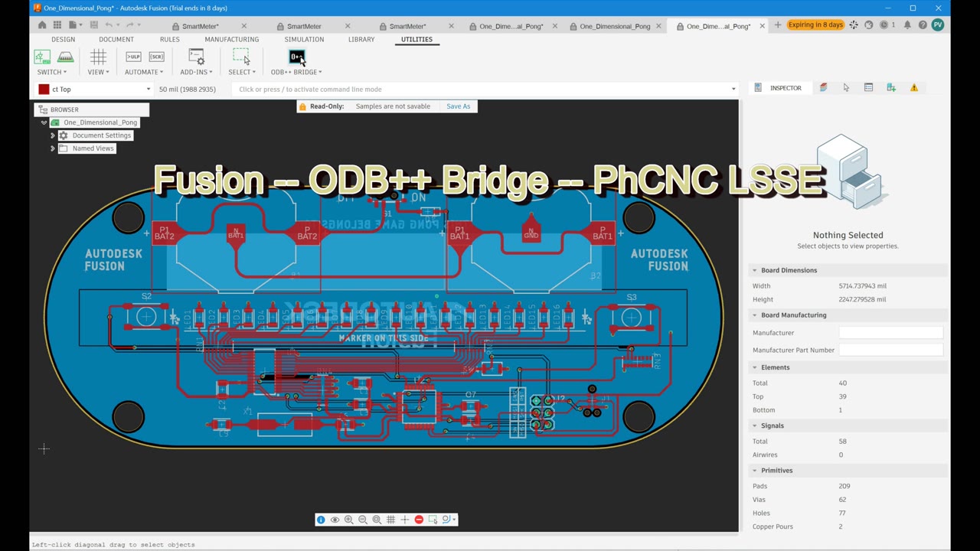980x551 pixels.
Task: Collapse the Board Dimensions section
Action: pos(754,270)
